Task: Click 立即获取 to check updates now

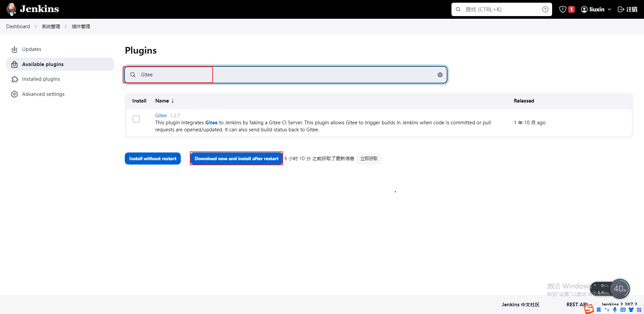Action: [369, 159]
